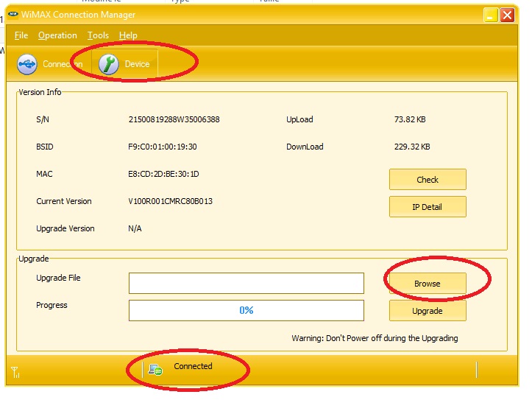This screenshot has width=532, height=400.
Task: Switch to the Connection tab label
Action: 63,64
